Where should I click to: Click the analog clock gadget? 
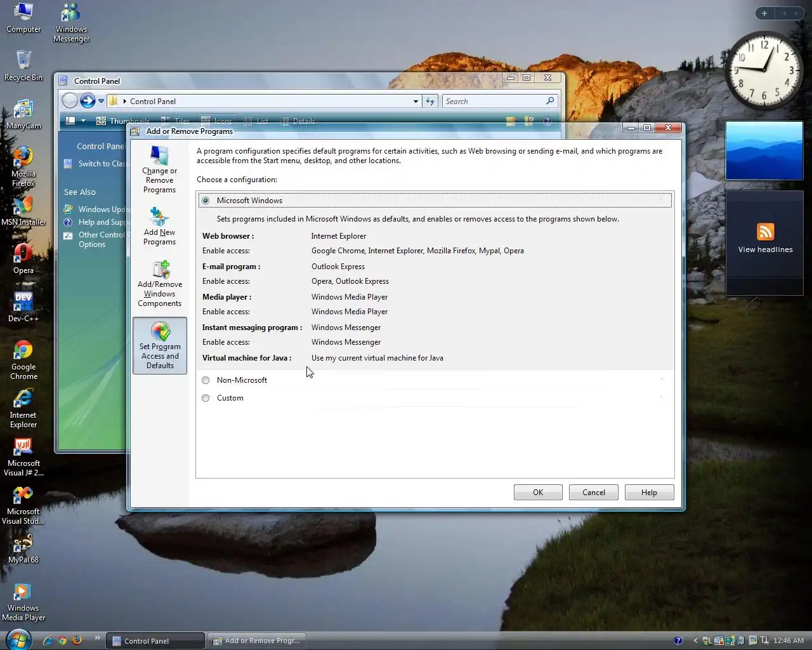pyautogui.click(x=764, y=70)
